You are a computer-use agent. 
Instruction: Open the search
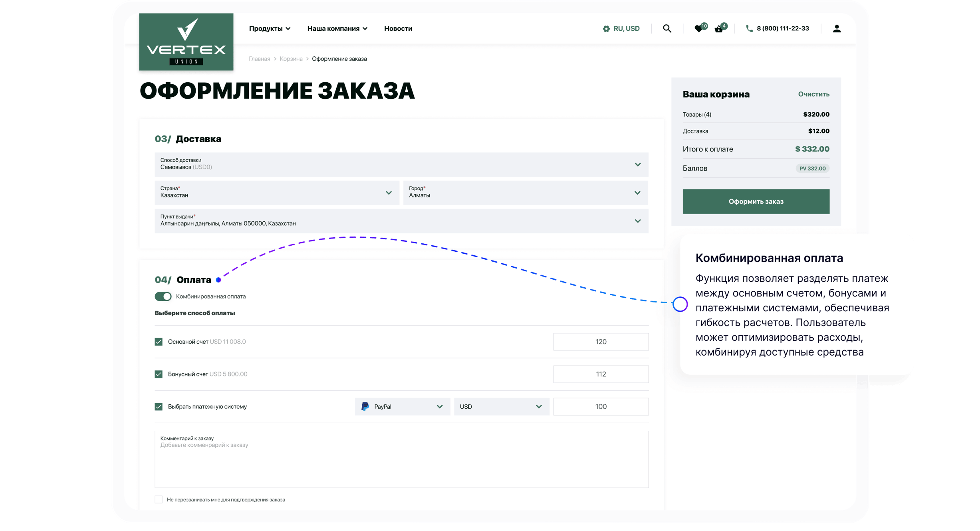point(667,28)
